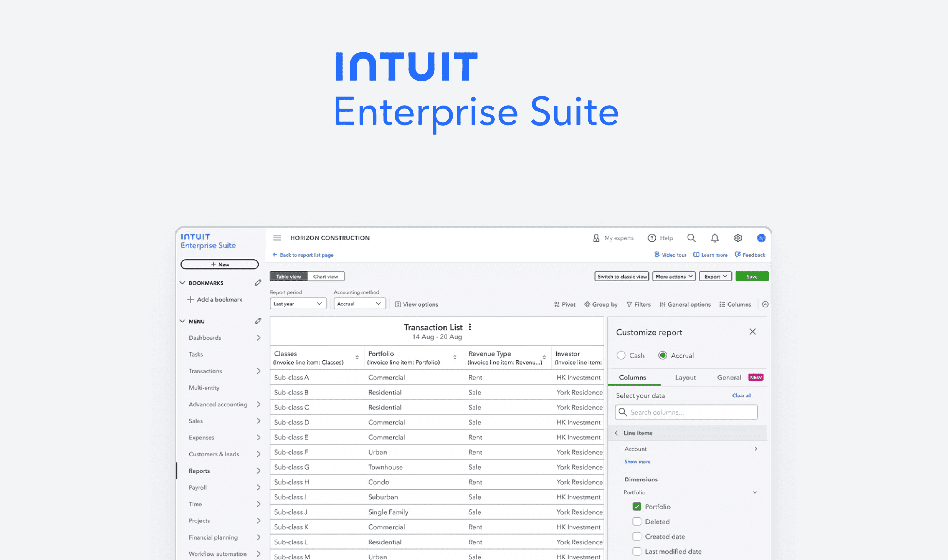Click the green Save button

[x=752, y=276]
